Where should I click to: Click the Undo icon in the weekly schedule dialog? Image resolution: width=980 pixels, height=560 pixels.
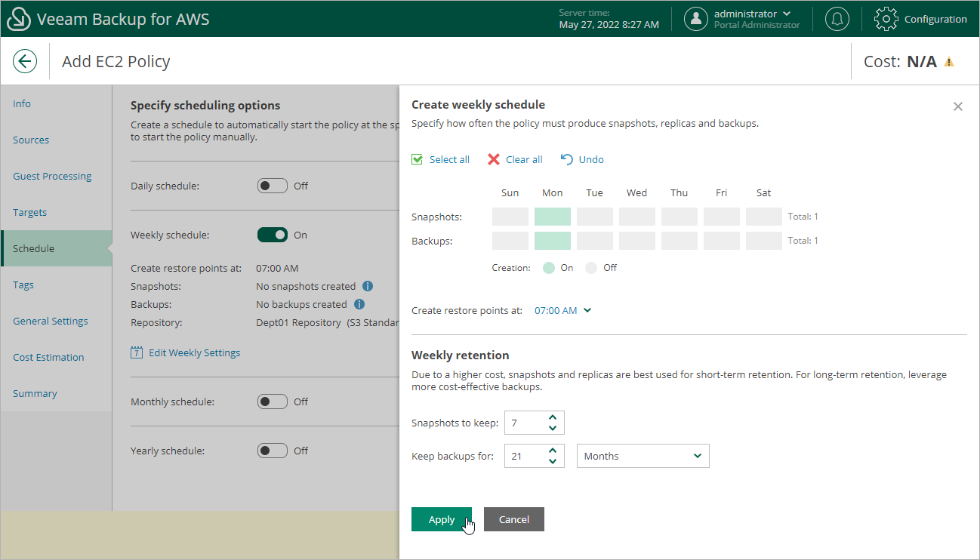pos(566,159)
